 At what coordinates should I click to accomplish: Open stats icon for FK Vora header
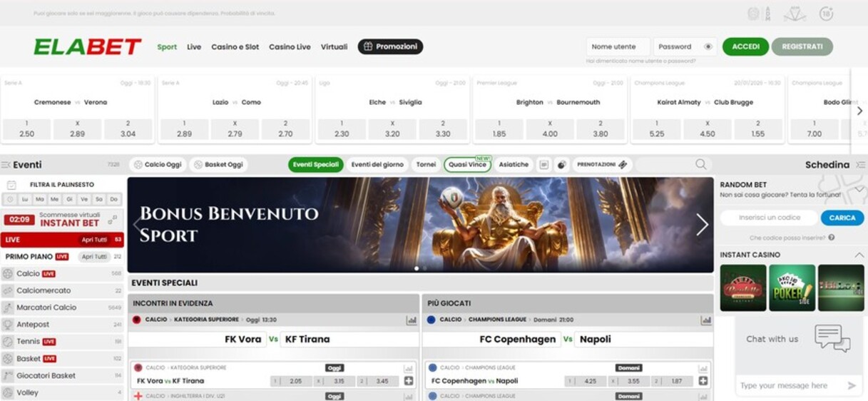click(412, 320)
